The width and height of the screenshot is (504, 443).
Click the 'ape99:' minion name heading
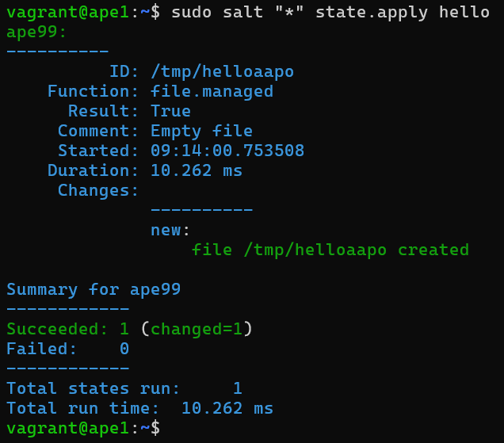tap(36, 32)
